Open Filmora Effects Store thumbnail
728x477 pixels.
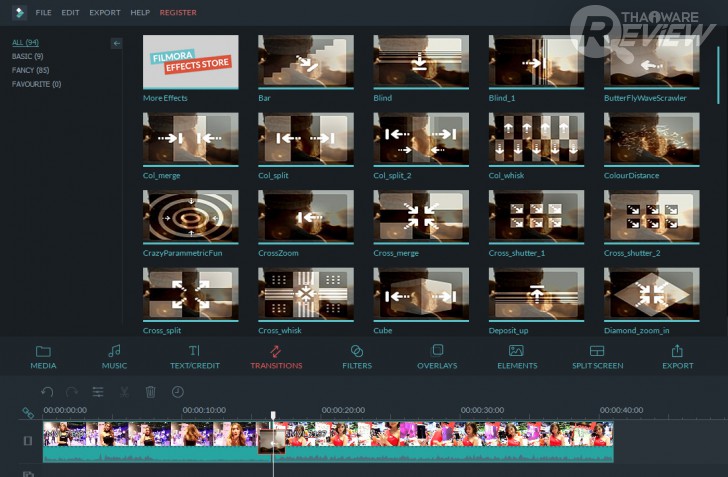point(191,62)
